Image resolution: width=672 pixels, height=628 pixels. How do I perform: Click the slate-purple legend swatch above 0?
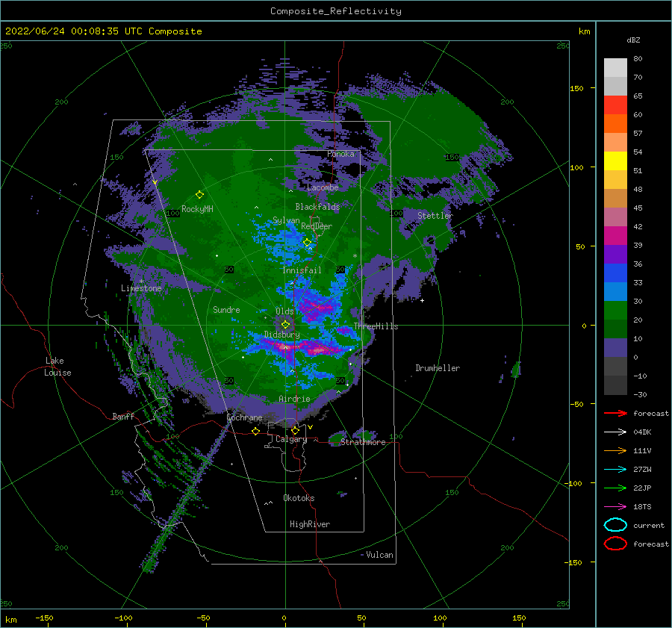click(x=615, y=348)
